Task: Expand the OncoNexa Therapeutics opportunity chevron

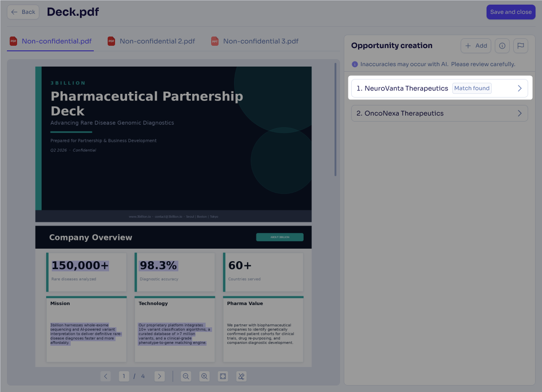Action: [519, 113]
